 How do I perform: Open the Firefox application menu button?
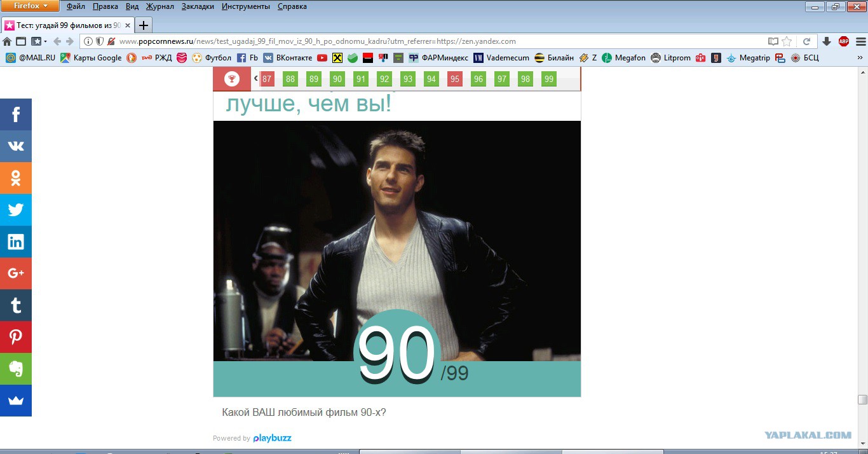click(30, 6)
